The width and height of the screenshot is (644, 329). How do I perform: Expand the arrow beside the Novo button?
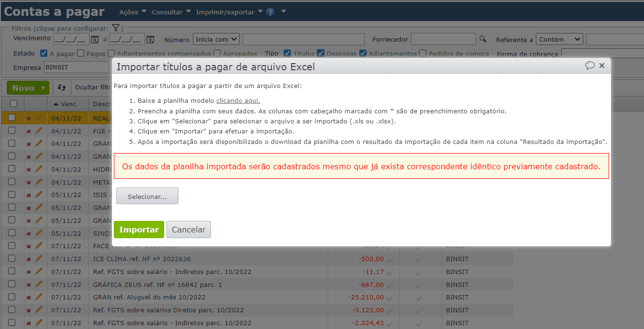(x=44, y=88)
